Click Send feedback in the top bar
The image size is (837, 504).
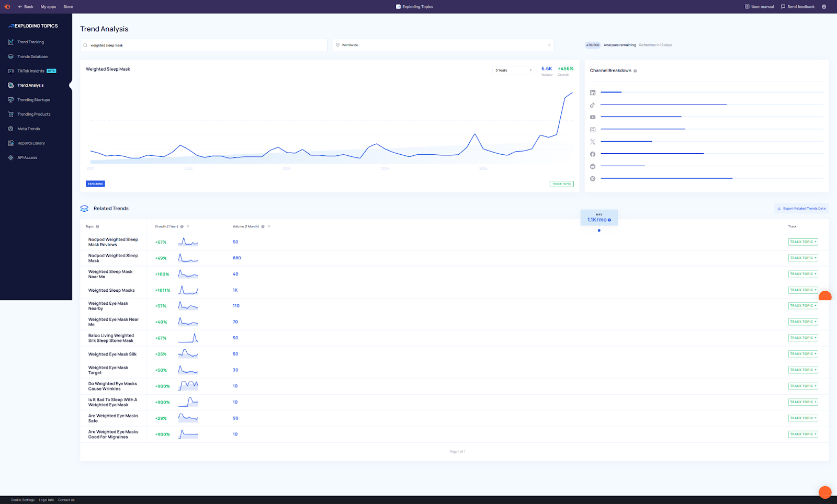coord(798,7)
